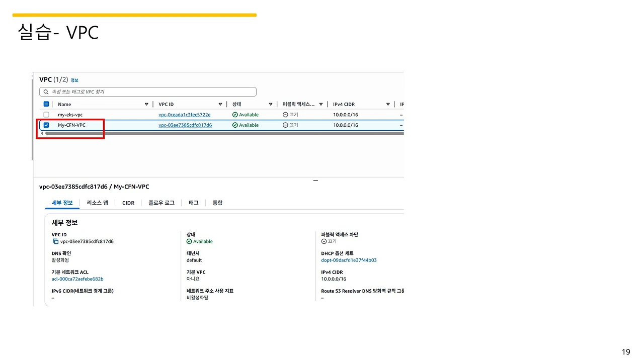644x362 pixels.
Task: Click the 기본 VPC value 아니요
Action: [193, 279]
